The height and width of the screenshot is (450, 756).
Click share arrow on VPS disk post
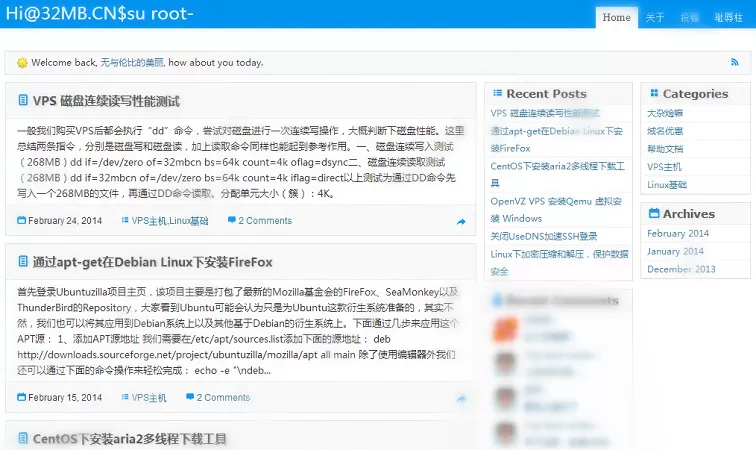pos(461,221)
